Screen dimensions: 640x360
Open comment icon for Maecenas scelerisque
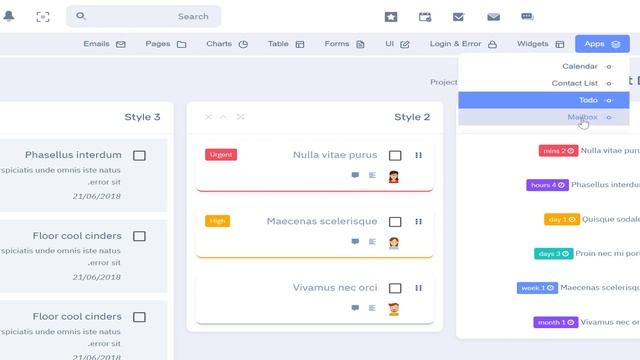point(356,242)
